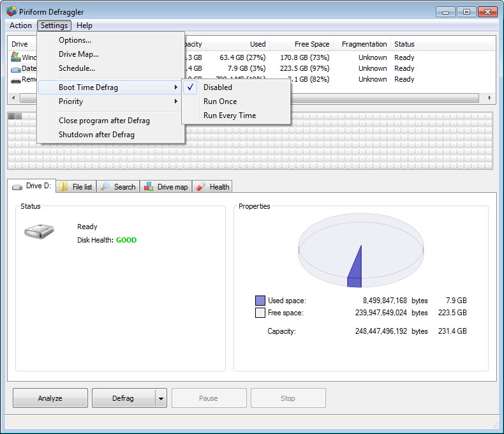The image size is (504, 434).
Task: Expand the Boot Time Defrag submenu arrow
Action: click(176, 87)
